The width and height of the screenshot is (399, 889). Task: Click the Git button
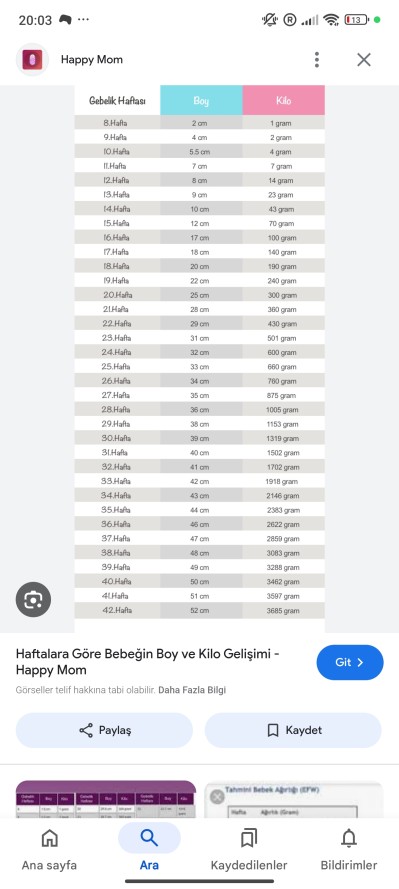coord(350,662)
